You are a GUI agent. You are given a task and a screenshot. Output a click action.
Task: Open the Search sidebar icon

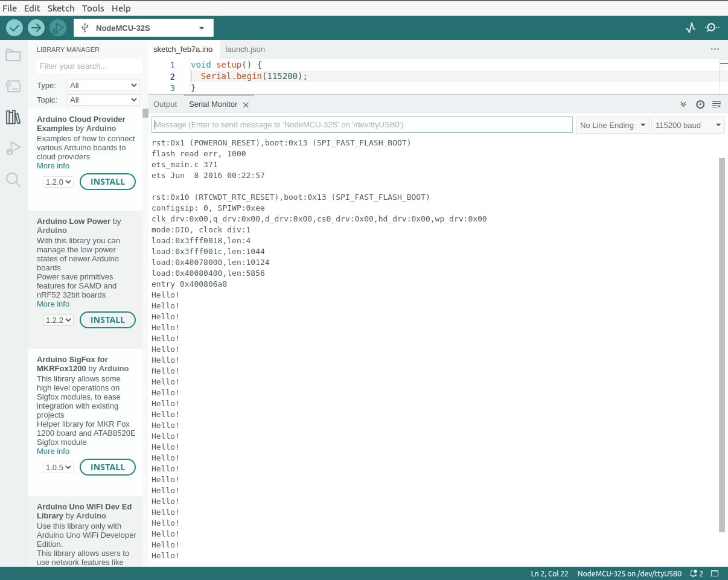13,179
